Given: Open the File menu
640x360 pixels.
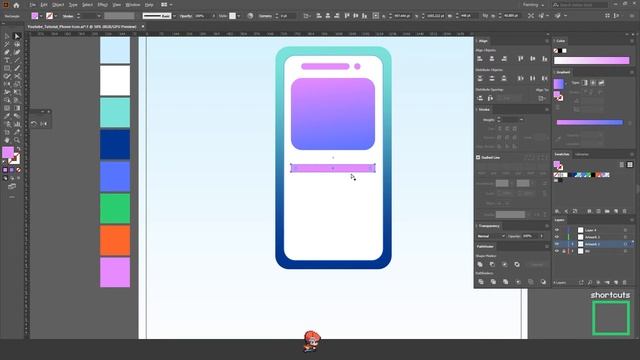Looking at the screenshot, I should coord(32,5).
